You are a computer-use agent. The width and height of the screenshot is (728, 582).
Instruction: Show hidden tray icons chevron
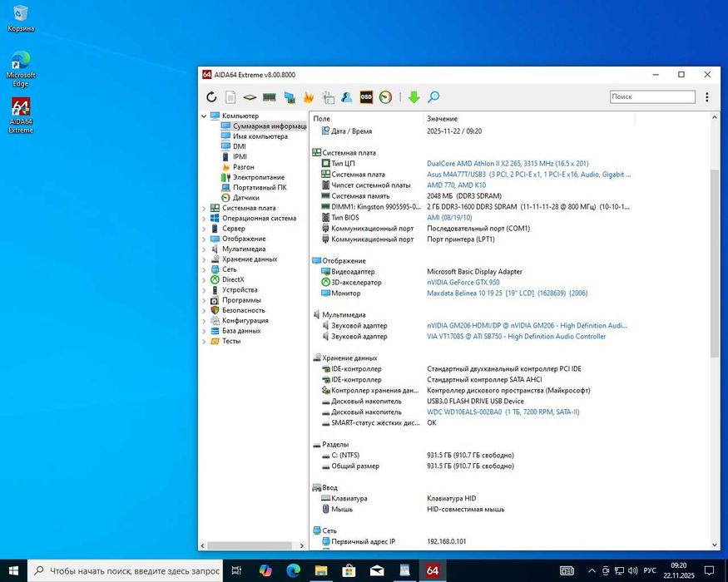[592, 571]
